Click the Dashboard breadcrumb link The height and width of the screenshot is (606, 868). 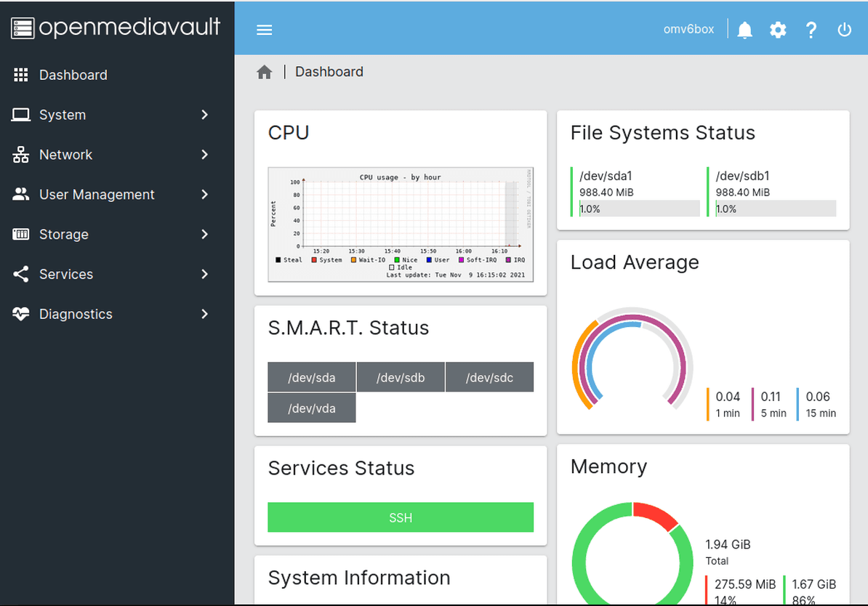point(329,72)
